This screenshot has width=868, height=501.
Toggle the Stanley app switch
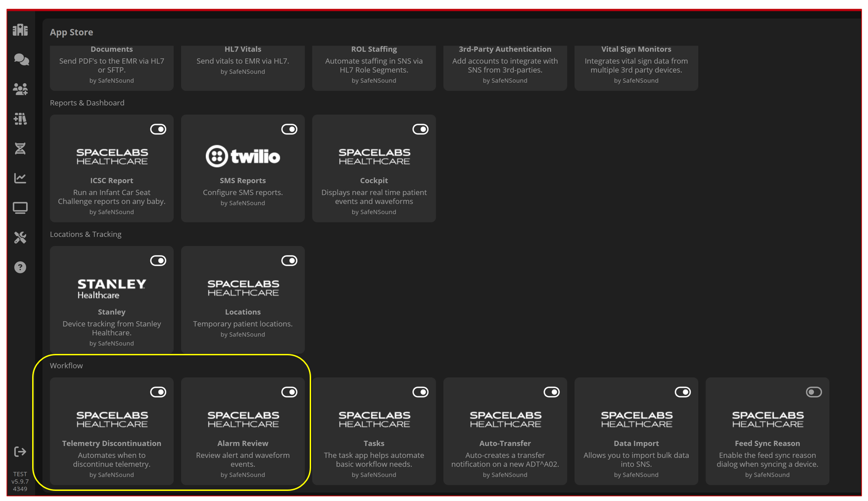point(158,261)
